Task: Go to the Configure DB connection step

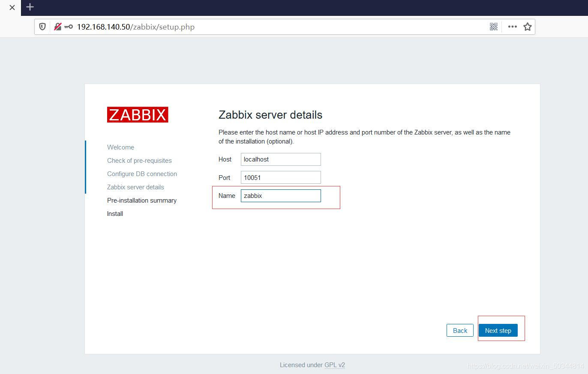Action: [142, 174]
